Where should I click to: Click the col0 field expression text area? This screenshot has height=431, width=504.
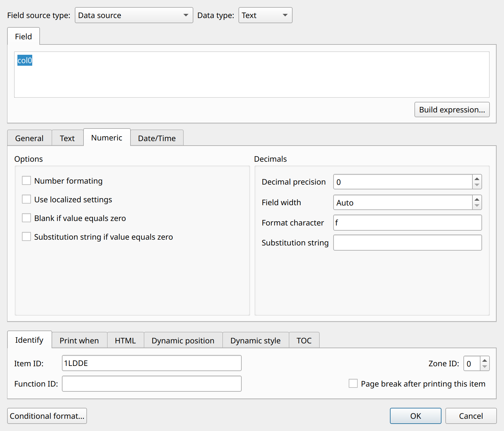tap(252, 74)
